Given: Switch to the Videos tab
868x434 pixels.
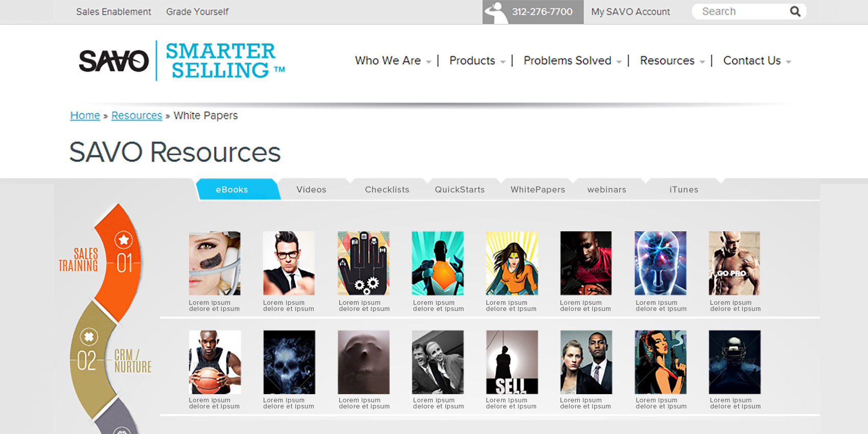Looking at the screenshot, I should [x=311, y=189].
